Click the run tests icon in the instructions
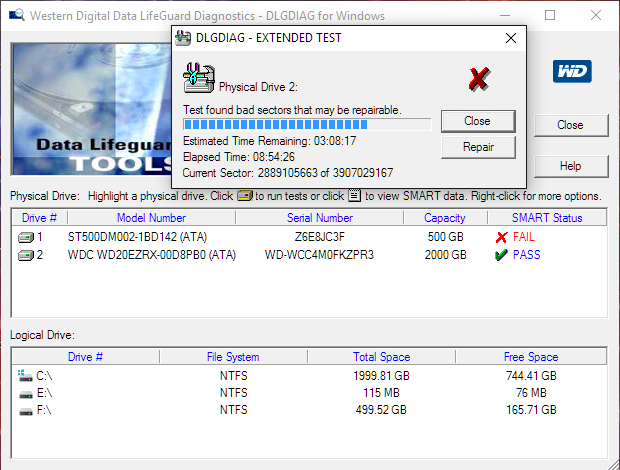The height and width of the screenshot is (470, 620). [245, 196]
